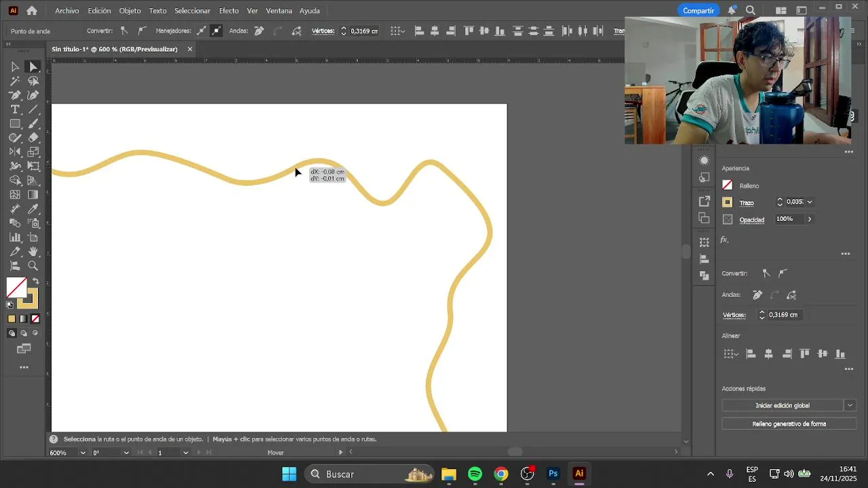Select the Lasso tool

click(33, 81)
